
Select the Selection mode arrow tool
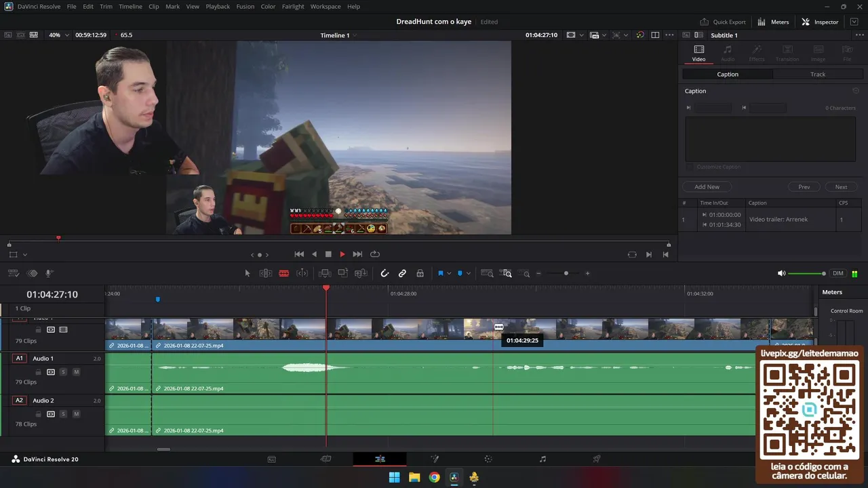click(x=248, y=273)
